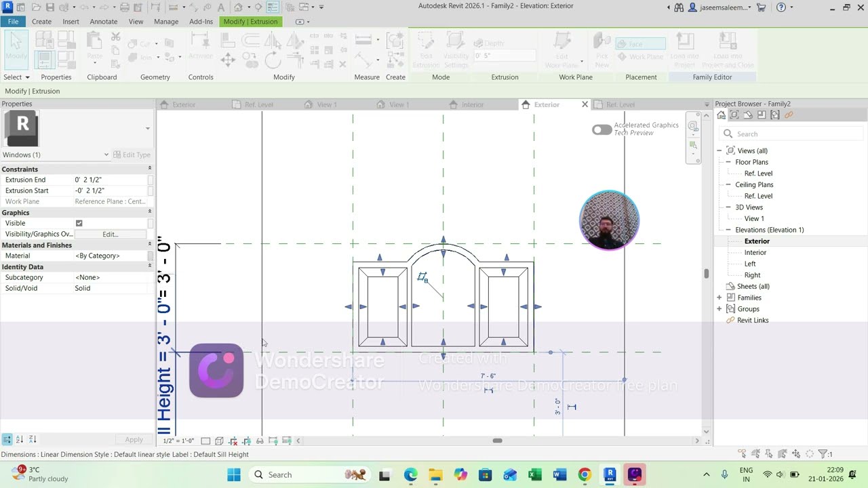Switch to the Interior view tab

pos(472,104)
